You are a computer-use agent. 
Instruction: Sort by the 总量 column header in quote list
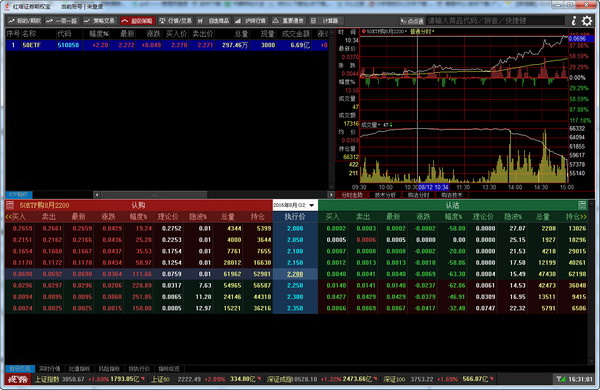coord(241,34)
